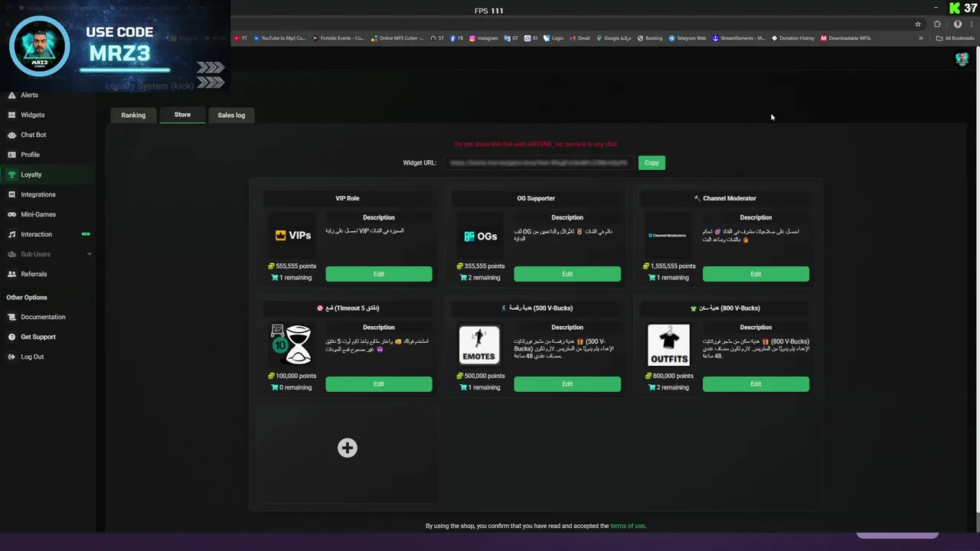Open the Instagram bookmark
This screenshot has height=551, width=980.
pyautogui.click(x=484, y=37)
